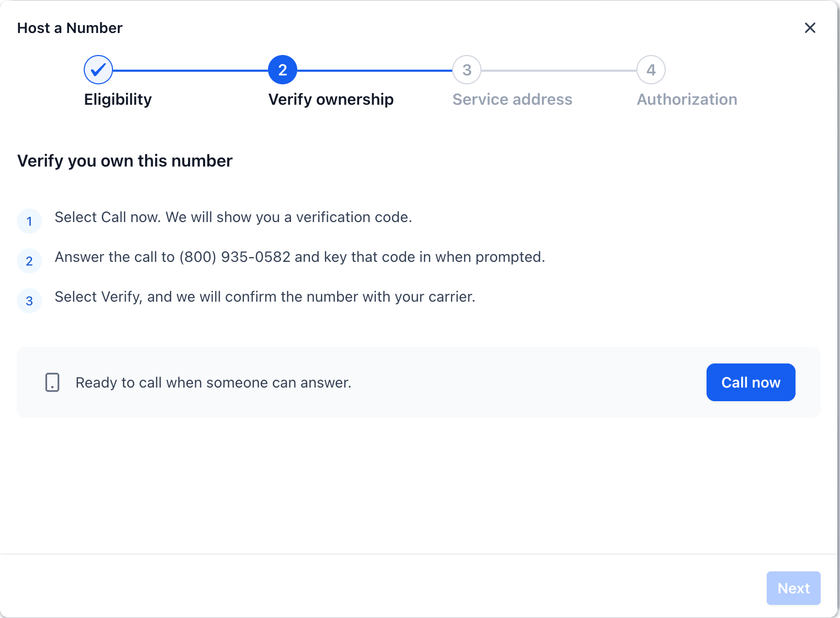Click the phone number (800) 935-0582 text
The height and width of the screenshot is (618, 840).
click(235, 257)
